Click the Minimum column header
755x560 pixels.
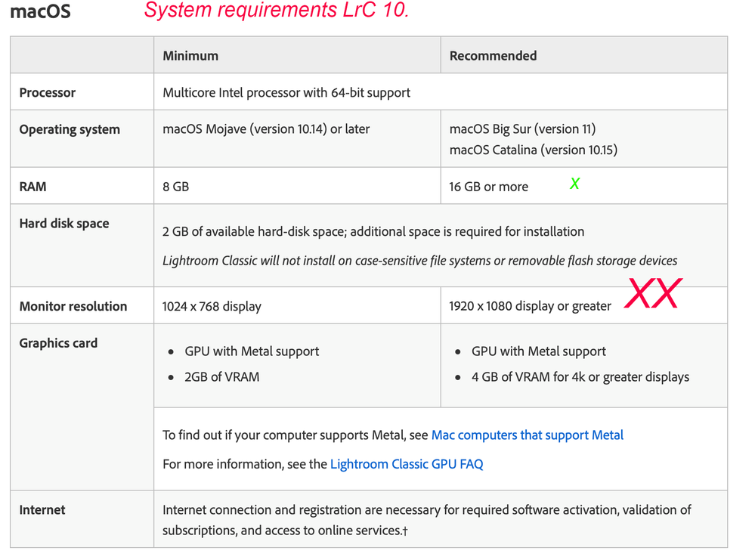(190, 56)
